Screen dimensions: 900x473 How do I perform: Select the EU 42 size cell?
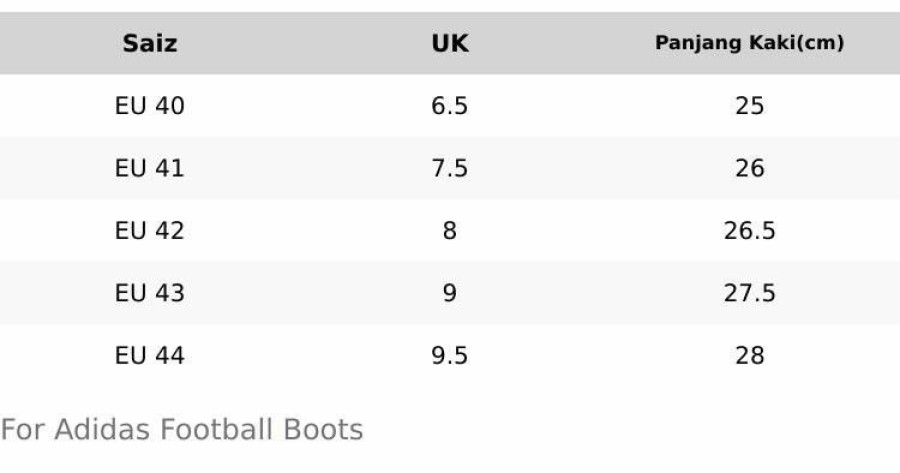tap(150, 231)
